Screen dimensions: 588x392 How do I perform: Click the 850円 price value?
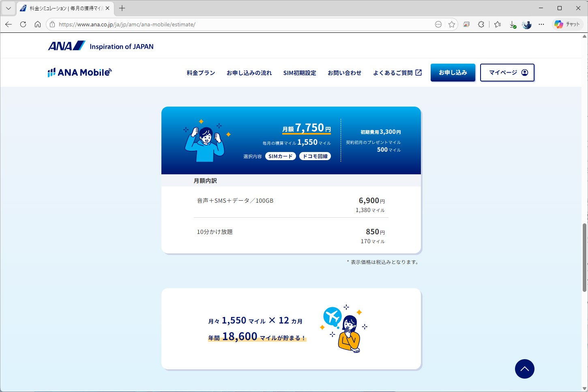[376, 232]
